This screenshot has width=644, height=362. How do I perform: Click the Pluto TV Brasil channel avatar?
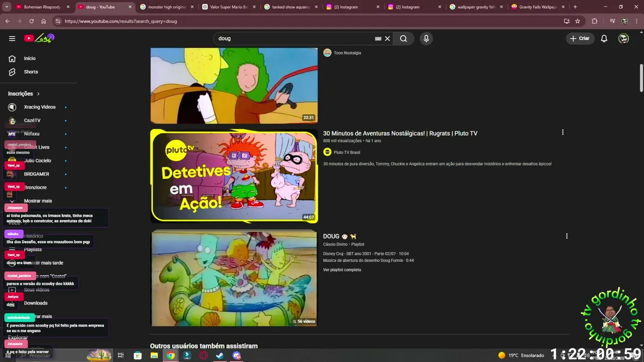[327, 152]
